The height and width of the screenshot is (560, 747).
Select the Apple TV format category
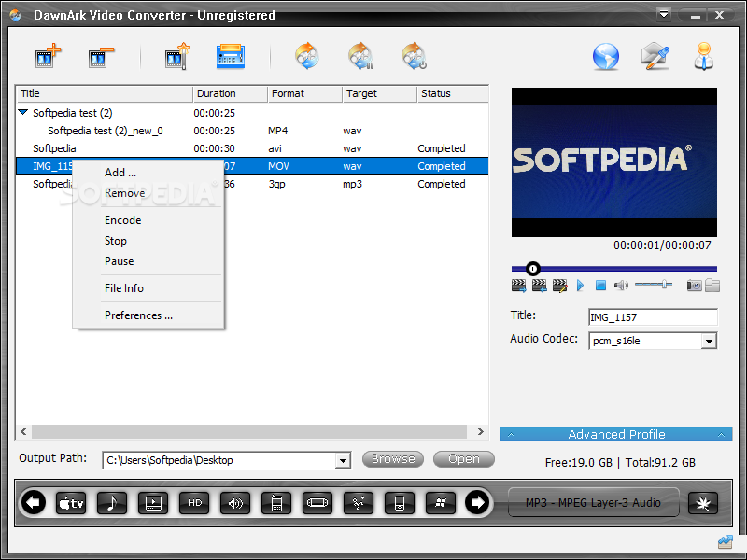(x=71, y=503)
